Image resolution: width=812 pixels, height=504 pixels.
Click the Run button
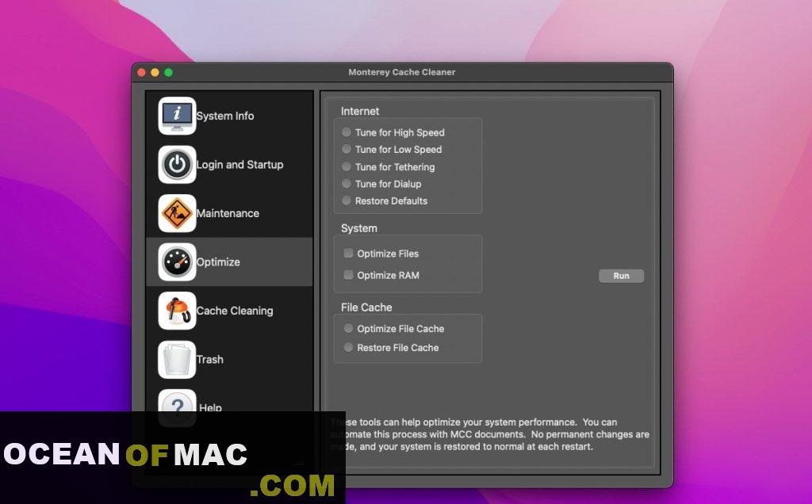(621, 276)
